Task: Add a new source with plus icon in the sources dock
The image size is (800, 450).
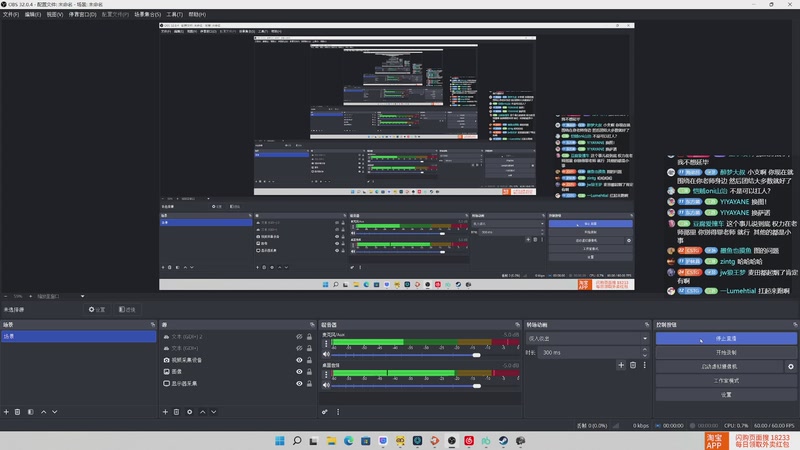Action: coord(165,412)
